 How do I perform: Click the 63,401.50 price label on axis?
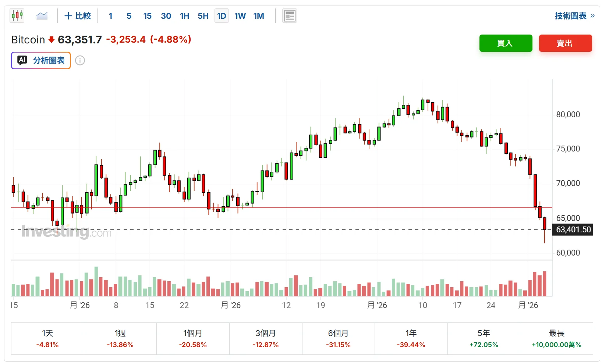[573, 230]
